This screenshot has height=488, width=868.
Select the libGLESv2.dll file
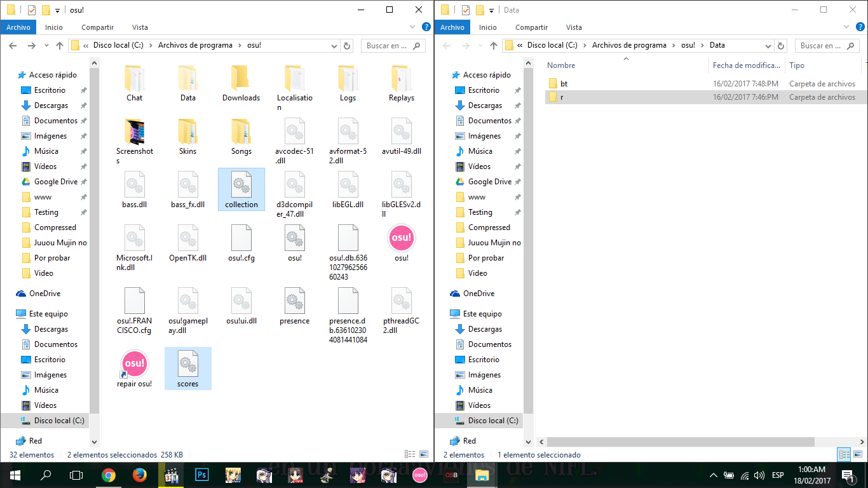401,194
